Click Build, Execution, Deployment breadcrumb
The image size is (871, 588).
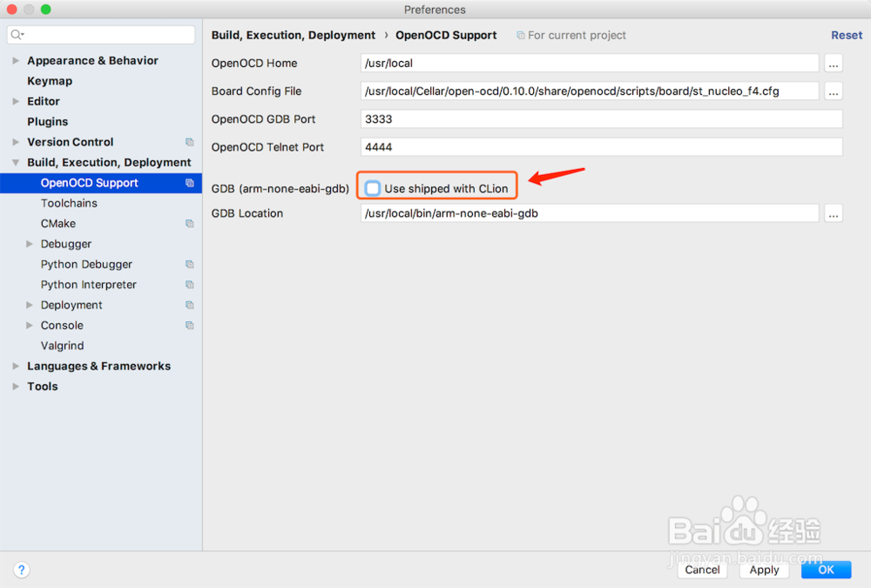tap(294, 35)
